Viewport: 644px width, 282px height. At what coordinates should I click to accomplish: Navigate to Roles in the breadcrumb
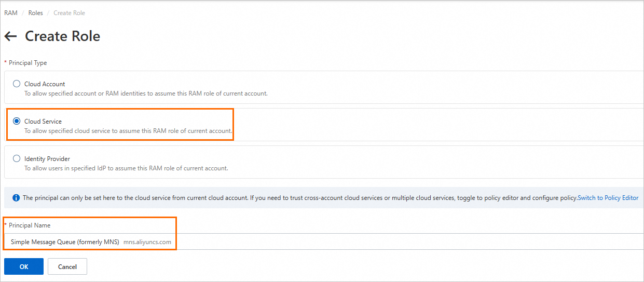(x=36, y=13)
